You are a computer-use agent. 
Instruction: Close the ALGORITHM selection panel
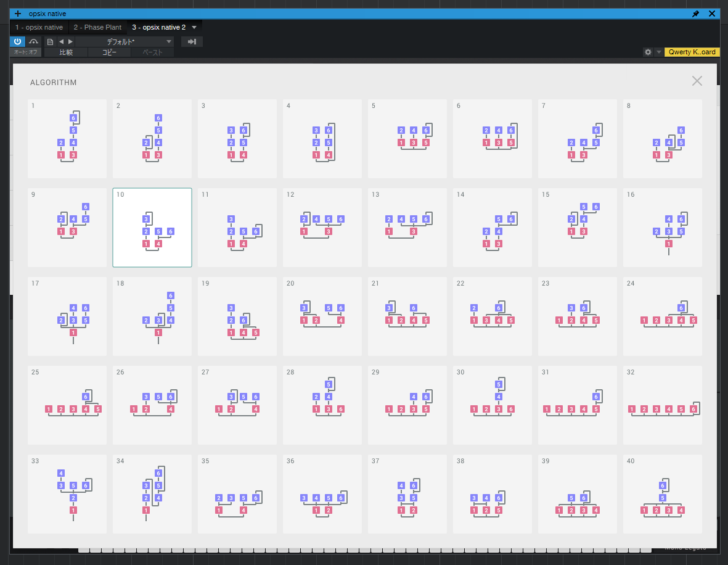pyautogui.click(x=697, y=81)
